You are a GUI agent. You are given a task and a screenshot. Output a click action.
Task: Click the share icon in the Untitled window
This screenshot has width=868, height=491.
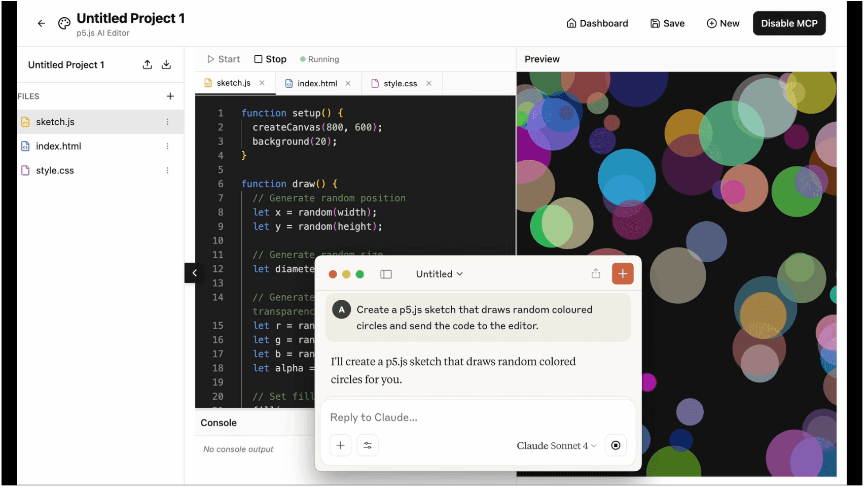pos(596,273)
